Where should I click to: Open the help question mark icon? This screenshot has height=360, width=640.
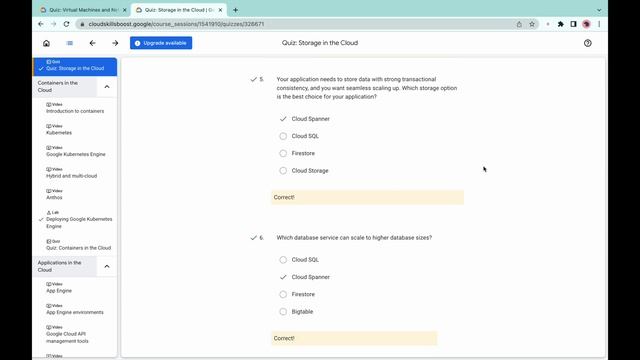(587, 43)
